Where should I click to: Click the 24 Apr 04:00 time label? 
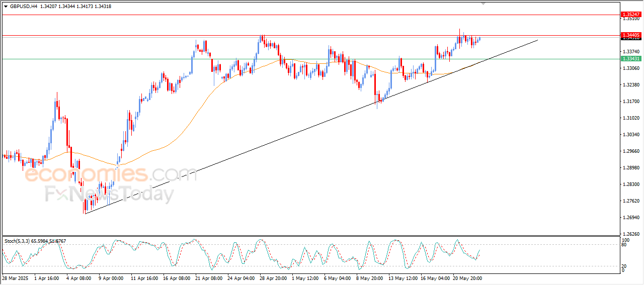click(x=240, y=277)
